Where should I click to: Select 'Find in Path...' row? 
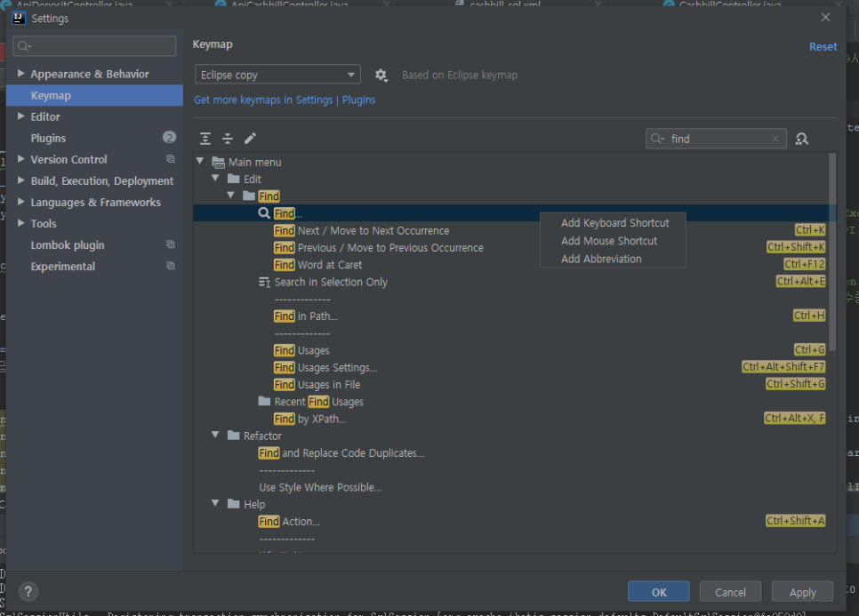(x=510, y=316)
